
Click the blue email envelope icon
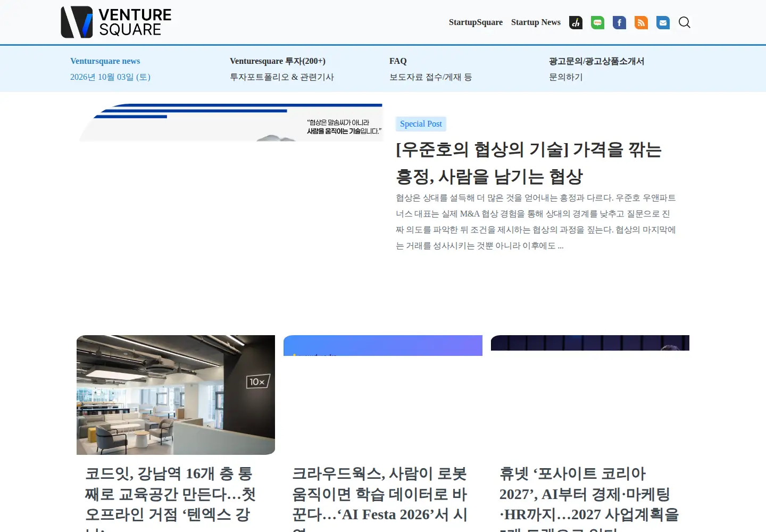(663, 22)
